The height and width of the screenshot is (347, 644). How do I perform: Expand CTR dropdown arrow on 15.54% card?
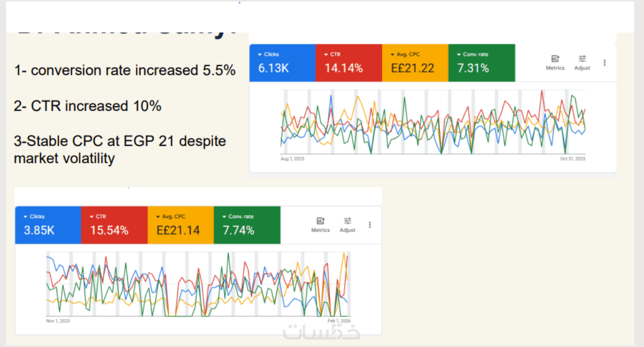pos(92,217)
